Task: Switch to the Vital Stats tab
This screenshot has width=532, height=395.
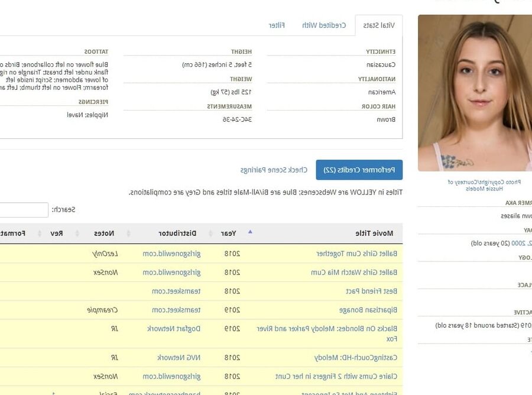Action: point(379,25)
